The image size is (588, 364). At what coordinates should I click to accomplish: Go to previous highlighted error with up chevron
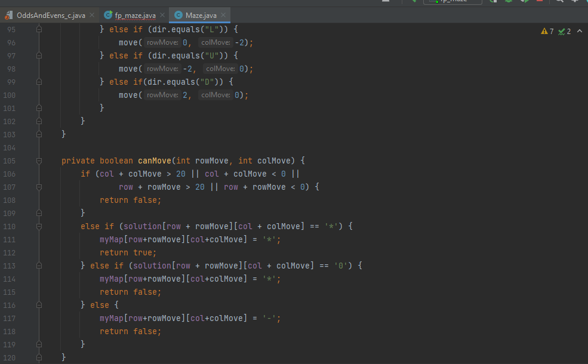tap(580, 31)
